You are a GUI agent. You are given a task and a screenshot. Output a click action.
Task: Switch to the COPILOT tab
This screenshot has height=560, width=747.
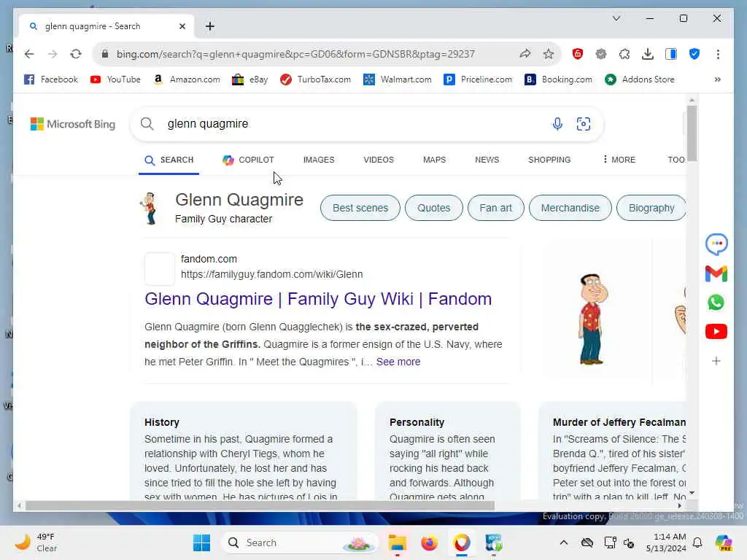pos(248,160)
